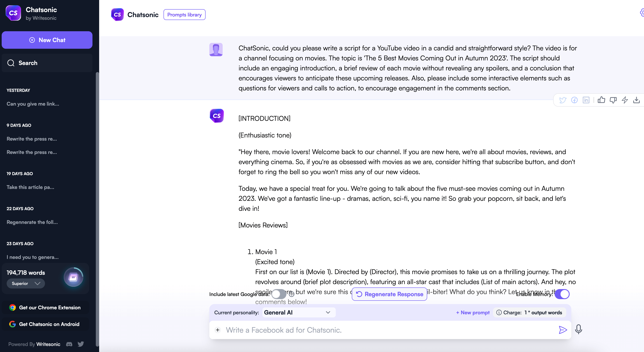Click the plus icon in message box
This screenshot has height=352, width=644.
[x=218, y=330]
